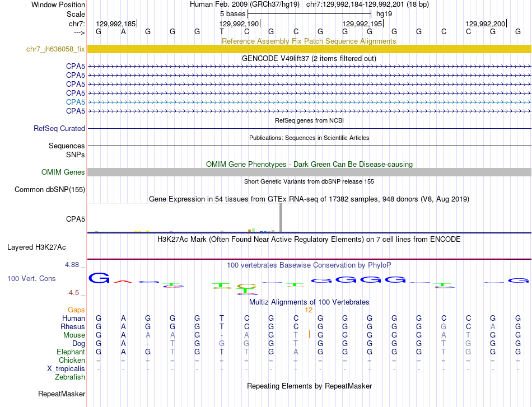Select the Mouse alignment row label
Viewport: 532px width, 407px height.
pos(74,335)
